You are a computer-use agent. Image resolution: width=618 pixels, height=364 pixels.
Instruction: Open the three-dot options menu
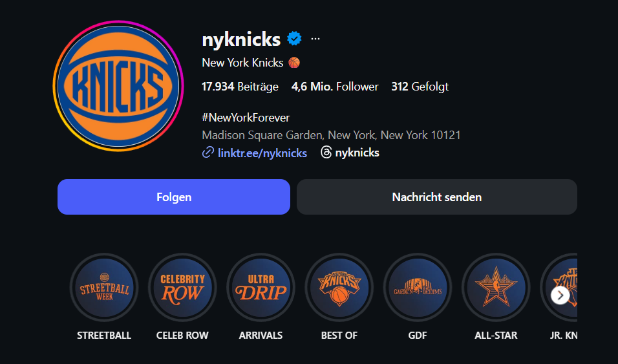315,39
